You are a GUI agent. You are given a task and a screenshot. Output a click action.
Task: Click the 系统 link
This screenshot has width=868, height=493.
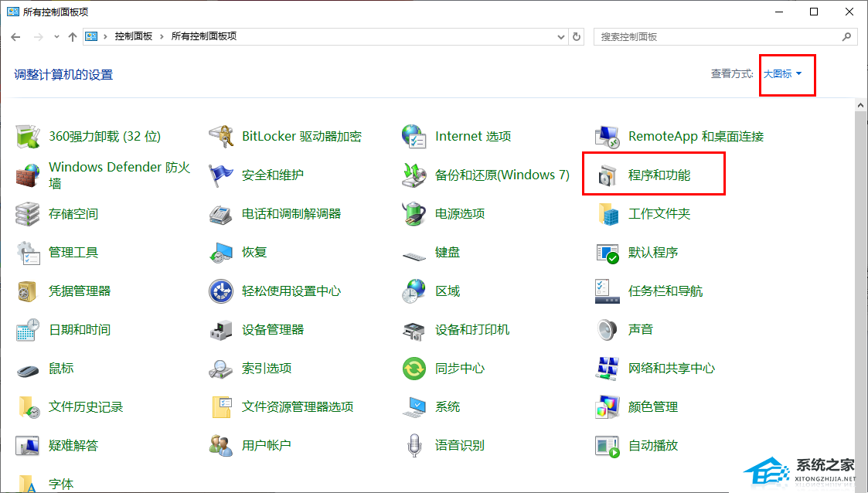(448, 406)
